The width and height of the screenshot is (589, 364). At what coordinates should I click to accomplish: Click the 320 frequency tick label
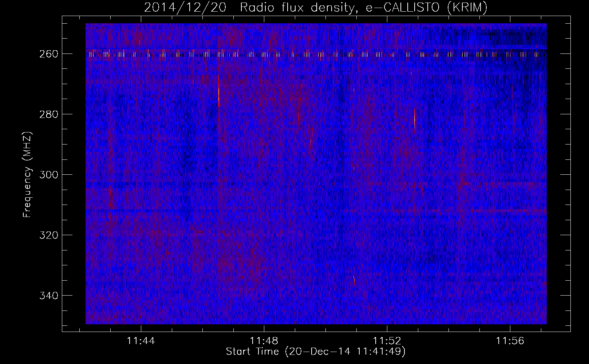coord(48,235)
